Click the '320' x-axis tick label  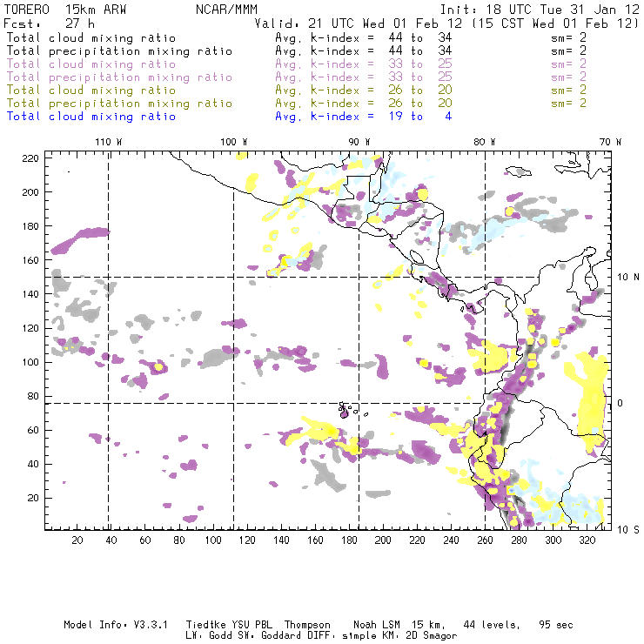pyautogui.click(x=587, y=540)
